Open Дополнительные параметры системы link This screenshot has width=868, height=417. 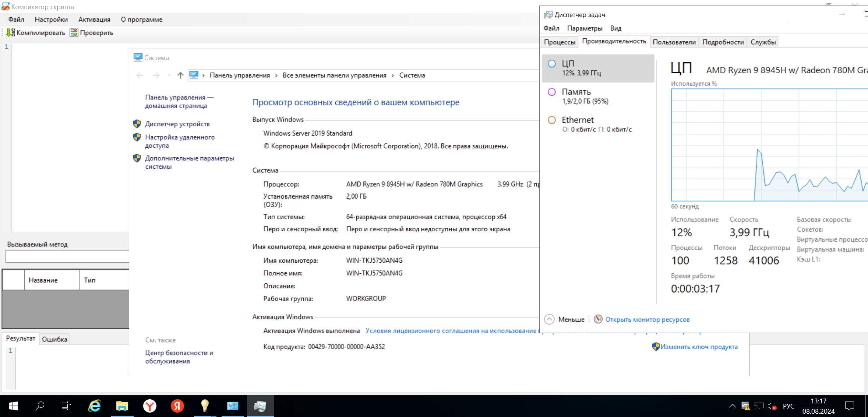click(190, 162)
